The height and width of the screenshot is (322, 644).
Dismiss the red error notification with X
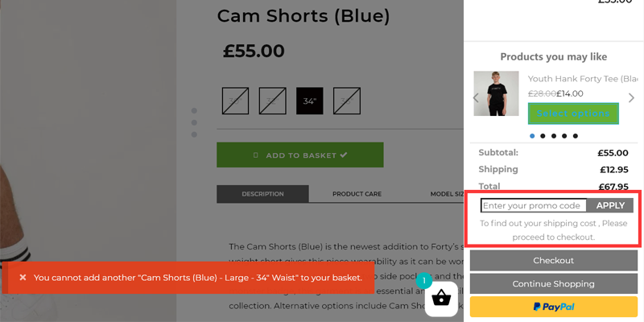tap(23, 278)
